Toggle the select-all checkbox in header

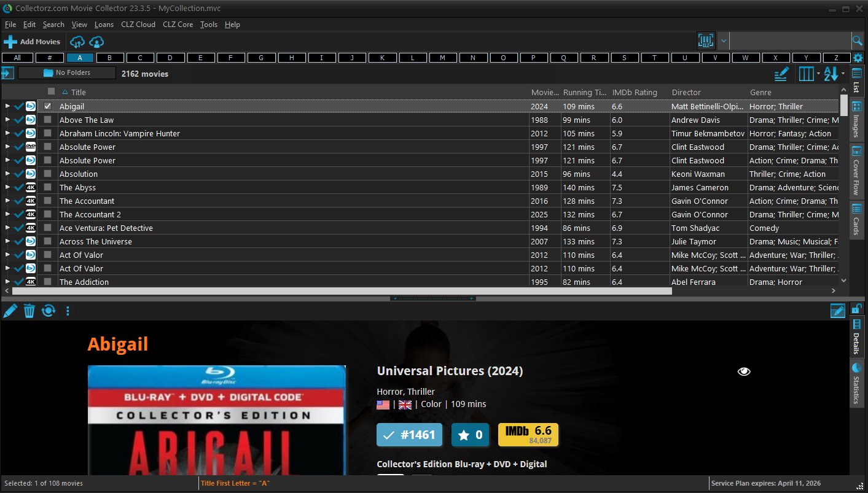pyautogui.click(x=52, y=91)
